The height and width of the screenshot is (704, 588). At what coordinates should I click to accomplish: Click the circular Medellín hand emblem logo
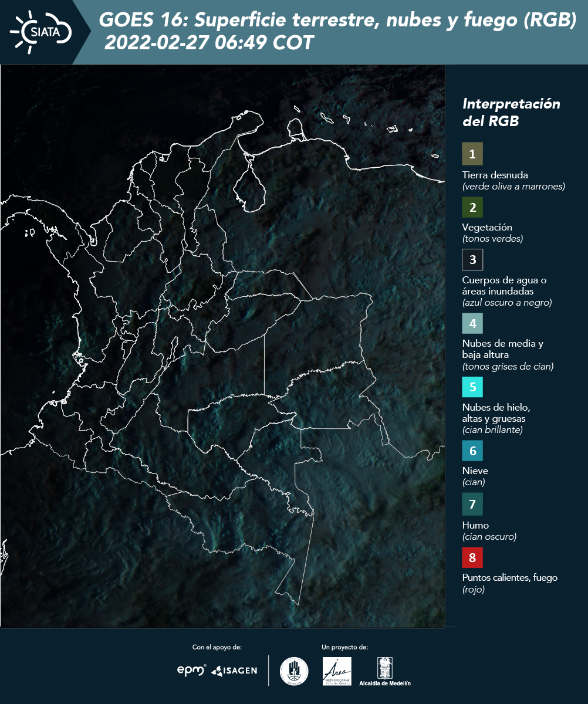(294, 671)
